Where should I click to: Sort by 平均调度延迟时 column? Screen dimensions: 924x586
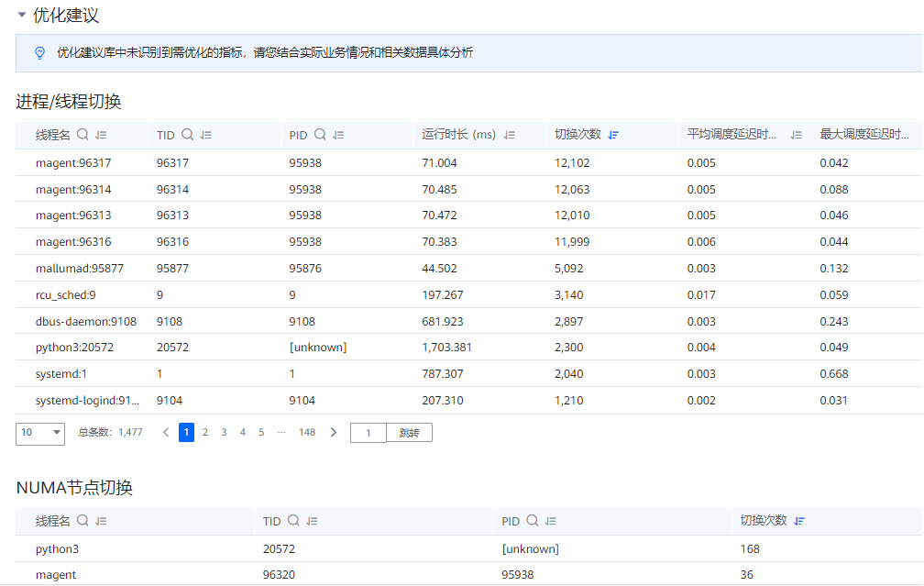[796, 135]
